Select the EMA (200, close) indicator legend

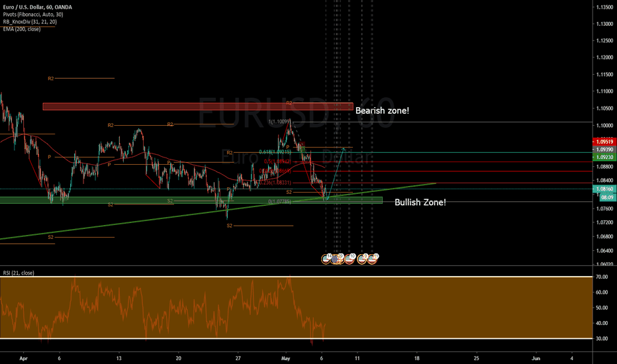22,29
